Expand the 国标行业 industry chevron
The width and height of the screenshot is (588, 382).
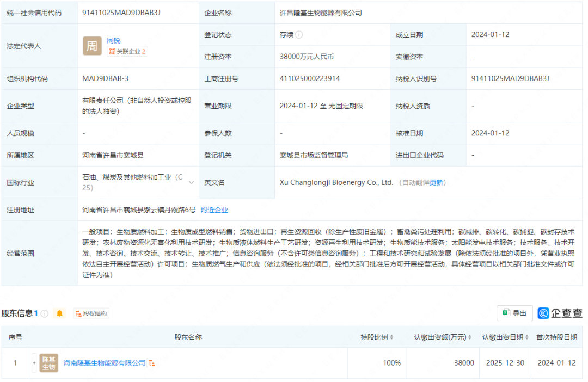[x=191, y=182]
